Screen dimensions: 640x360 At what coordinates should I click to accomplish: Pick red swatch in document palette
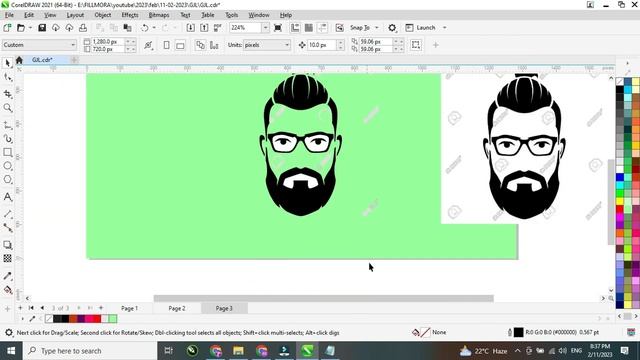point(97,319)
